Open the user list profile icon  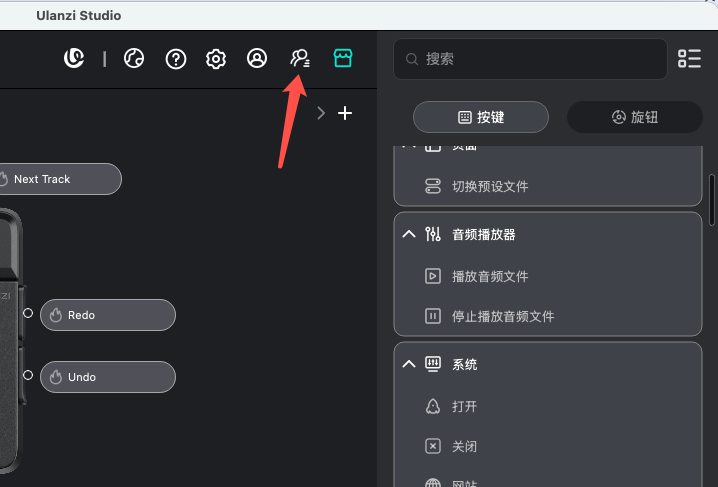pos(300,58)
